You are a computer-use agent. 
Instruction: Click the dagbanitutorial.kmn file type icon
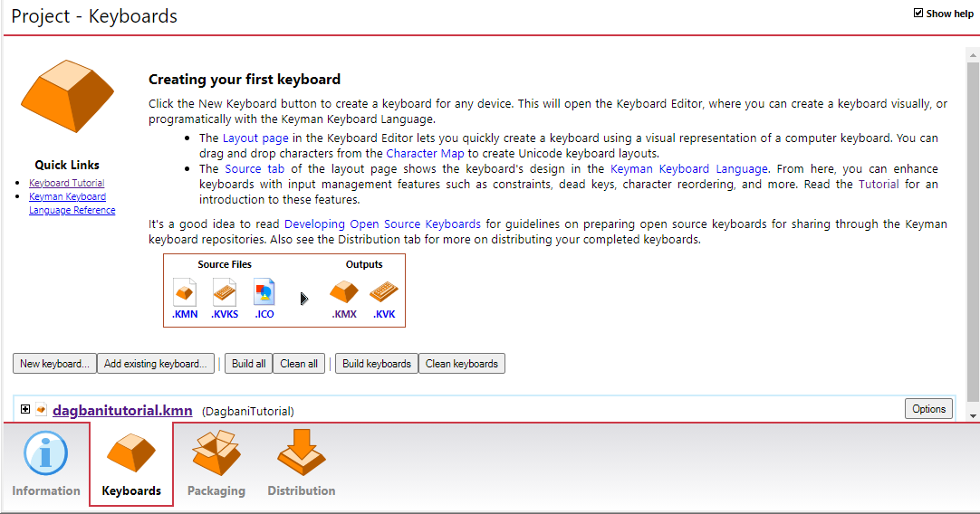(x=42, y=410)
